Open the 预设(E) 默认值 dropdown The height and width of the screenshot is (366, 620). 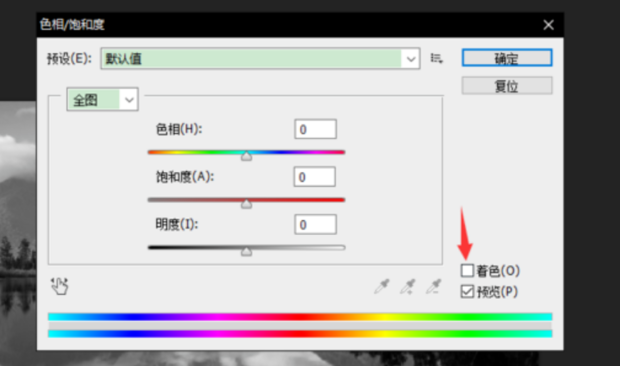click(260, 58)
